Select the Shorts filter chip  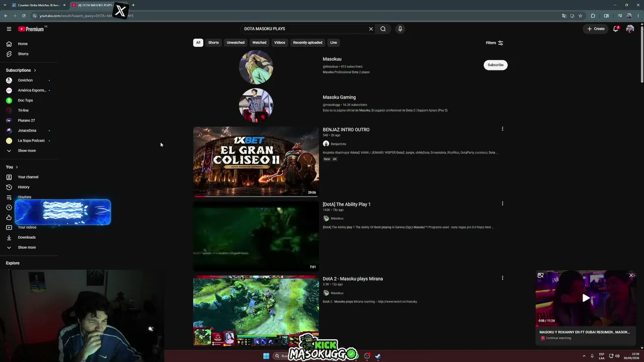coord(213,43)
